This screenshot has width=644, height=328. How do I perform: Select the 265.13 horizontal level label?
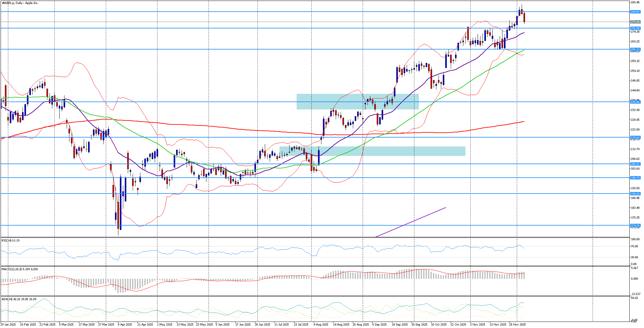[x=635, y=50]
